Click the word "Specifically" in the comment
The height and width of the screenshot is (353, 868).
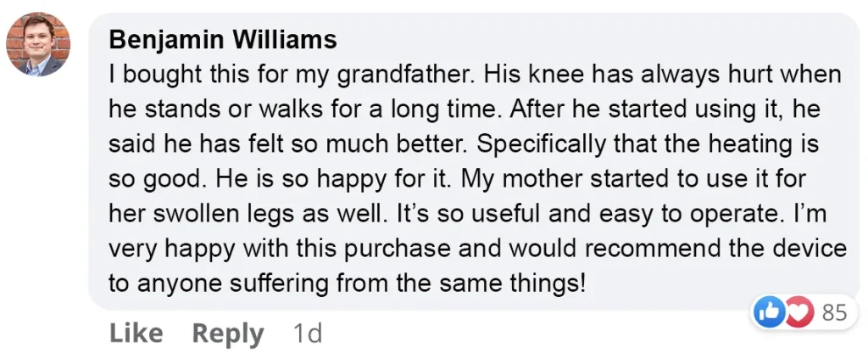point(504,144)
